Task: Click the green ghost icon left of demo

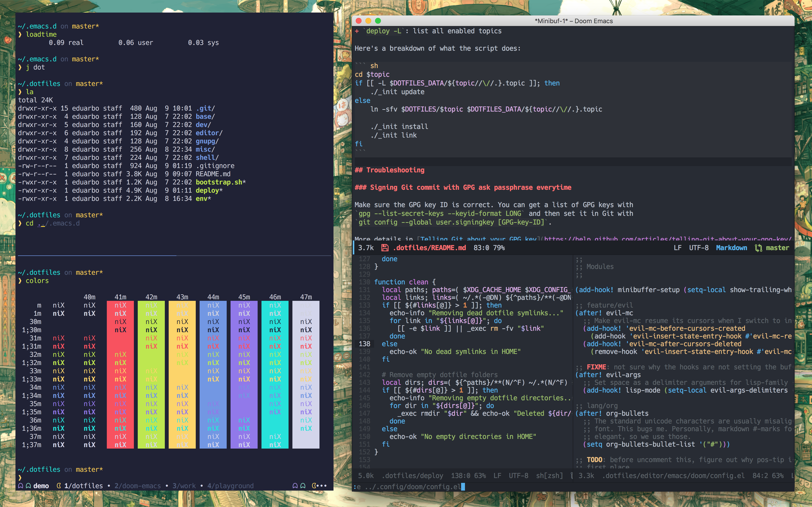Action: pyautogui.click(x=29, y=486)
